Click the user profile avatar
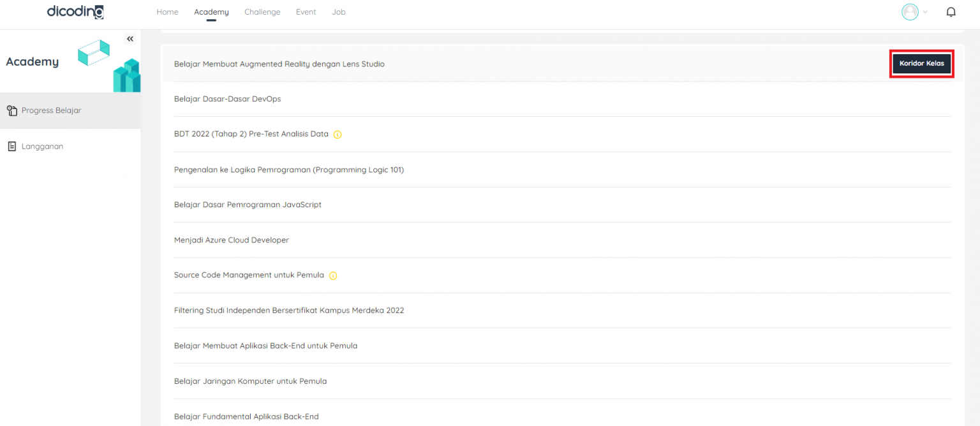 (x=910, y=12)
